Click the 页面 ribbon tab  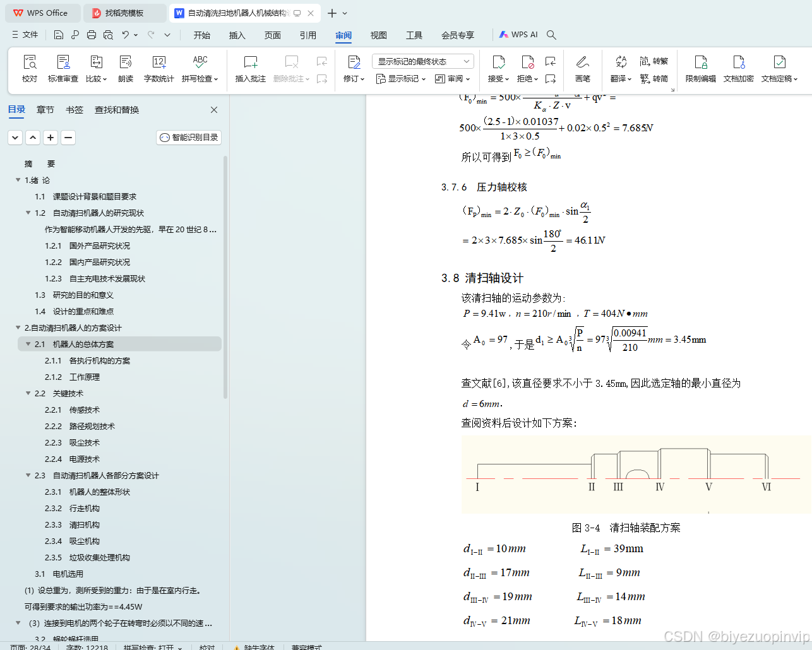pyautogui.click(x=273, y=35)
